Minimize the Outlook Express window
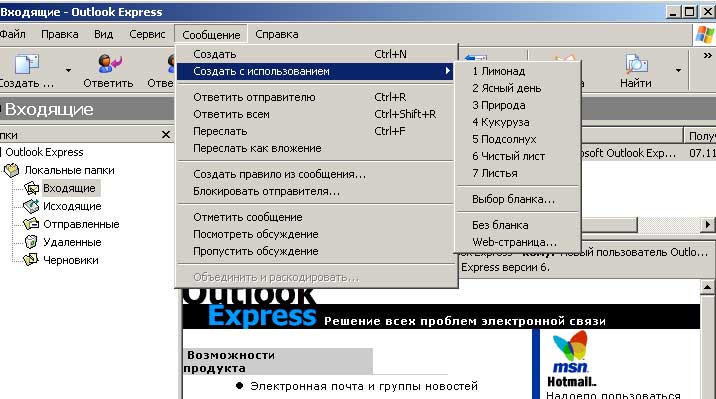The image size is (716, 399). coord(673,12)
